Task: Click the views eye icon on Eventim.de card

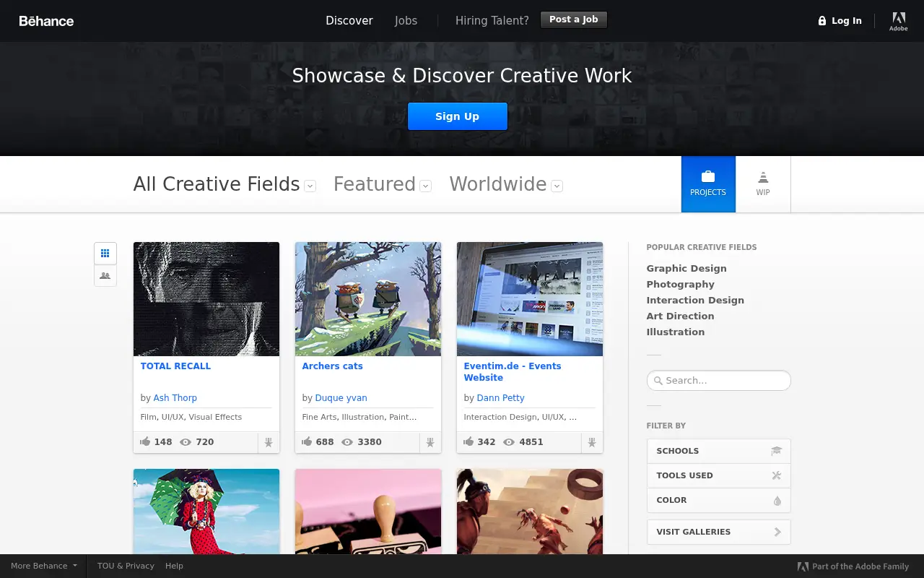Action: (509, 442)
